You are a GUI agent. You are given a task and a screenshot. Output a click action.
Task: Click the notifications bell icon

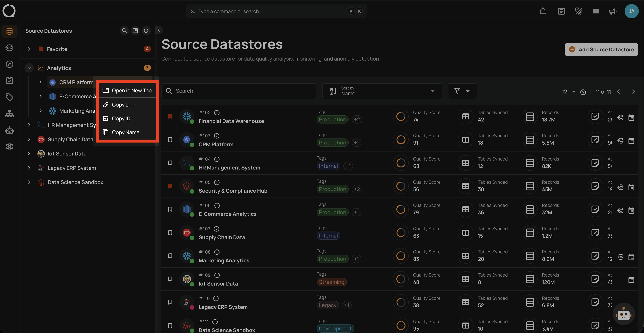[543, 11]
